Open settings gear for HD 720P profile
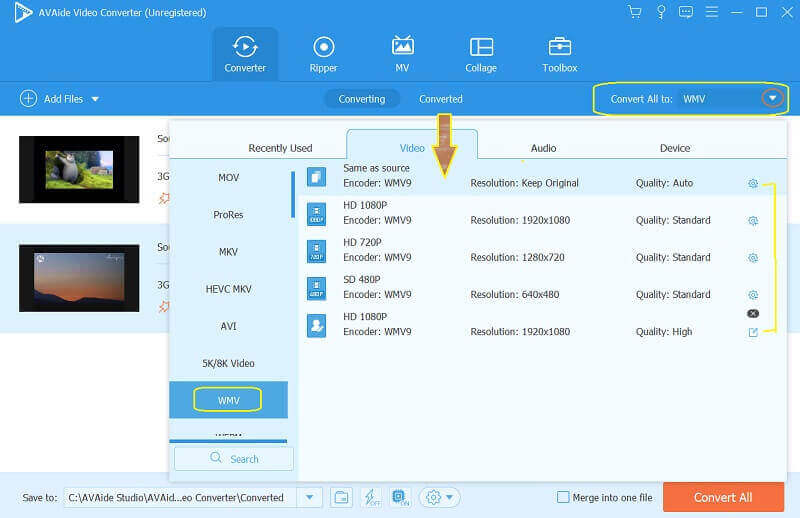This screenshot has width=800, height=518. pos(753,258)
